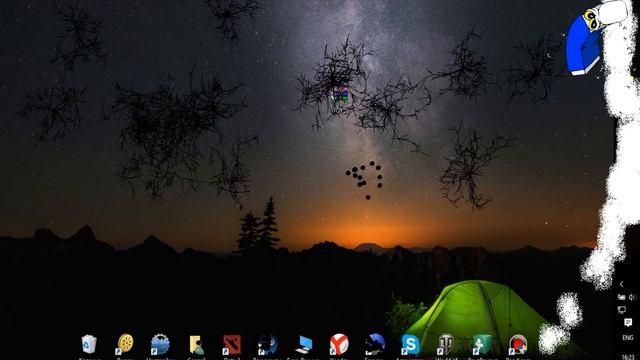
Task: Open the blue gear shortcut icon
Action: pyautogui.click(x=160, y=344)
